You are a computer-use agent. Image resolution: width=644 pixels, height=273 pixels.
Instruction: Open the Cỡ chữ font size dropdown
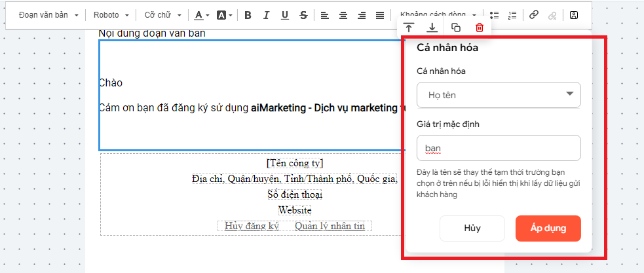click(x=162, y=15)
